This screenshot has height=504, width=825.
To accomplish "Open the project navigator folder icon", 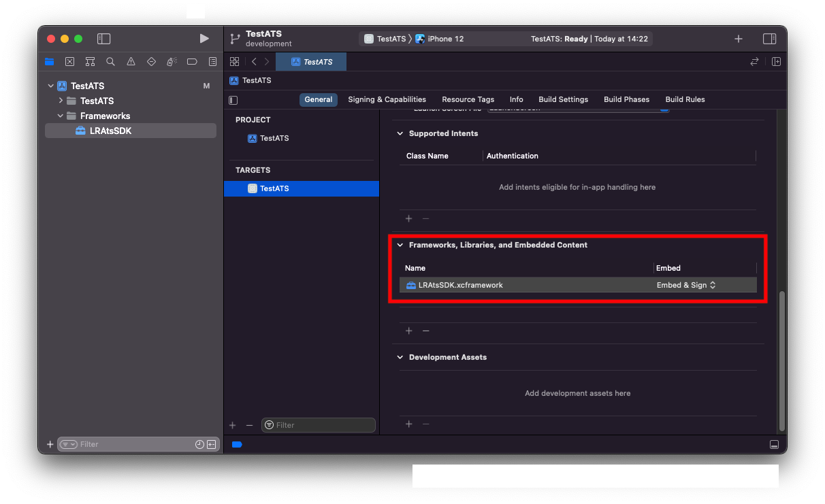I will pos(49,62).
